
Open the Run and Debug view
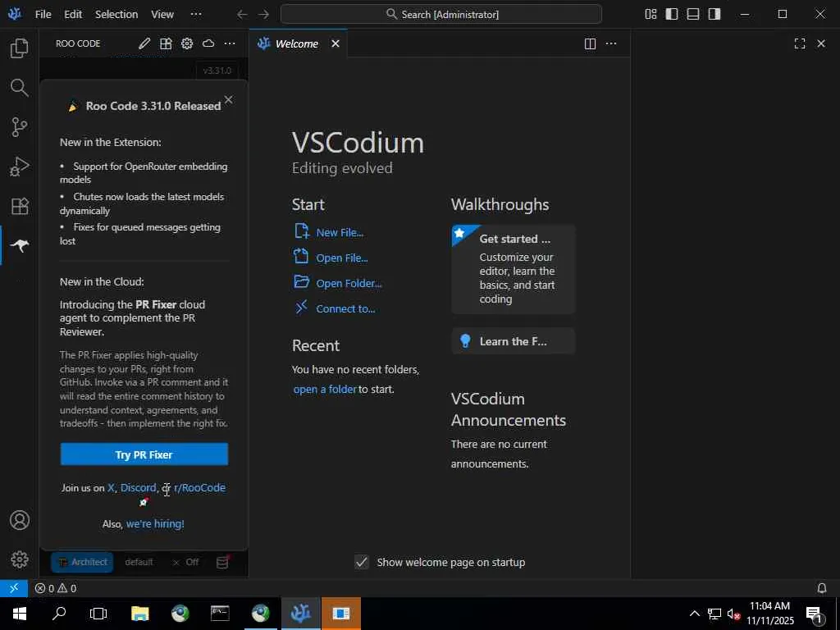[20, 167]
